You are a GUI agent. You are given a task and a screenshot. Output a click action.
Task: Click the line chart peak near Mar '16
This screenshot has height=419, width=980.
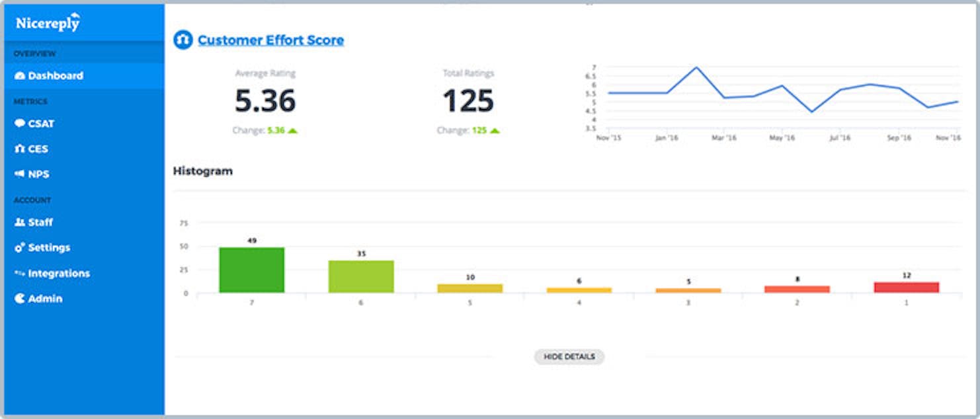[696, 67]
